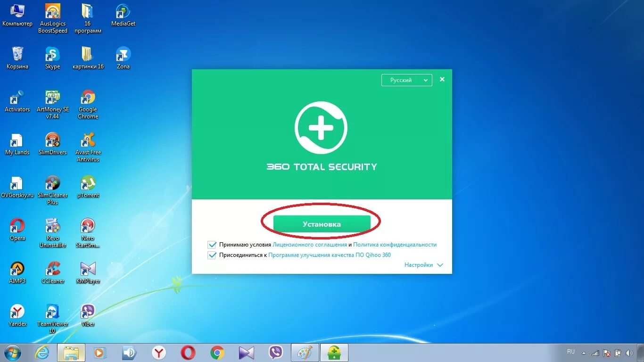The image size is (644, 362).
Task: Select the AusLogics BoostSpeed desktop icon
Action: coord(53,19)
